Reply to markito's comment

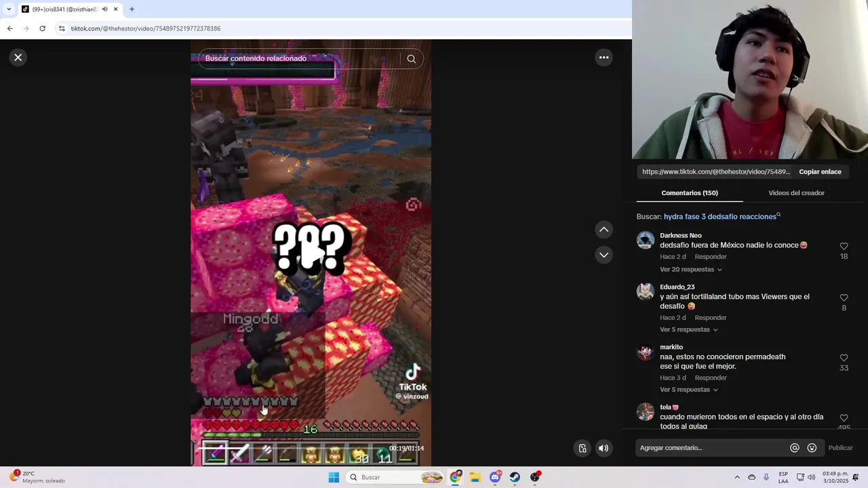click(x=711, y=378)
